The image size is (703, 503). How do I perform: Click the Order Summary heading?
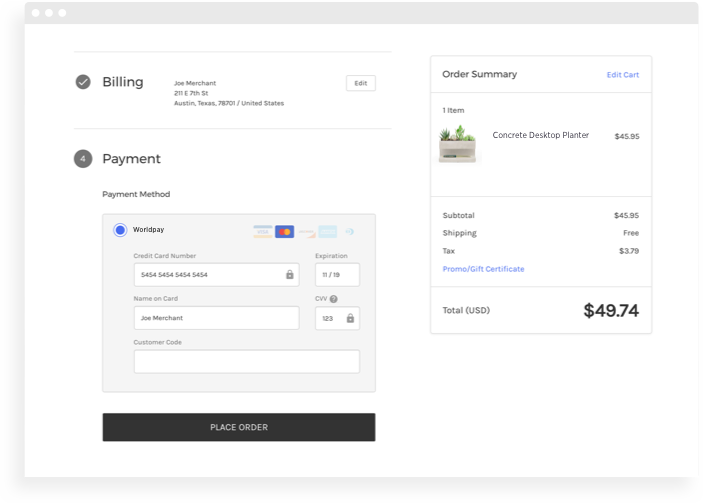(x=479, y=74)
